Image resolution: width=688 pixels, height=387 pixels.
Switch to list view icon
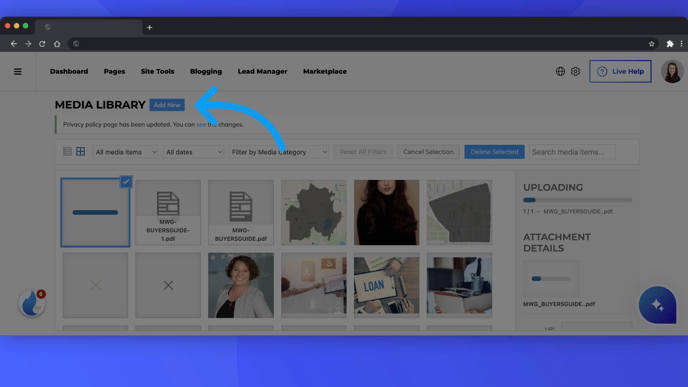pyautogui.click(x=67, y=152)
